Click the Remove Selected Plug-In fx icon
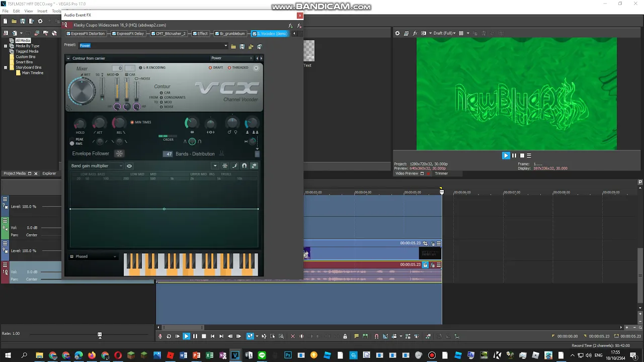The height and width of the screenshot is (362, 644). coord(299,25)
